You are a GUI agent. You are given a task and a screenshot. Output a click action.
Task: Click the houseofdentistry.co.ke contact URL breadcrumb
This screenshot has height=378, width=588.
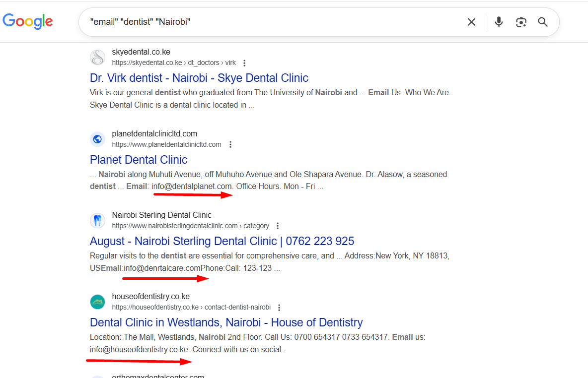click(191, 308)
